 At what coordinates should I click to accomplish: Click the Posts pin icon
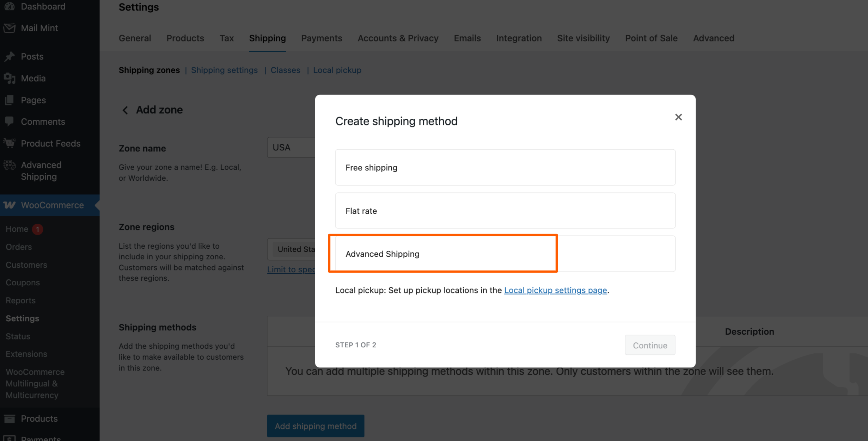pyautogui.click(x=10, y=56)
